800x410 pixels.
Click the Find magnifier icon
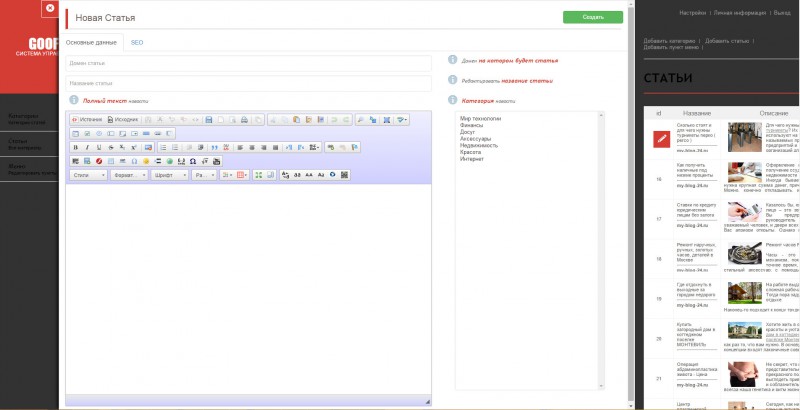pos(360,120)
